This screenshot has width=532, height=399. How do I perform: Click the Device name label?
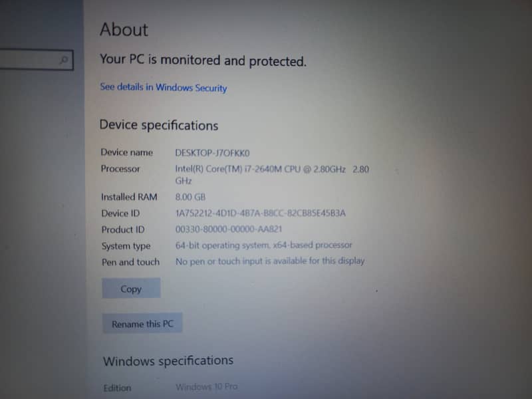126,152
